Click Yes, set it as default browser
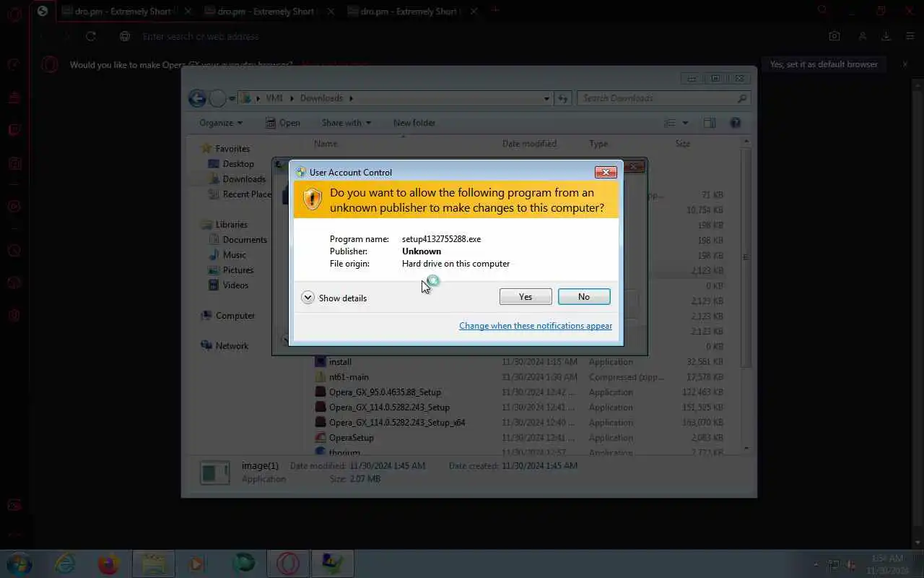The width and height of the screenshot is (924, 578). pyautogui.click(x=824, y=64)
